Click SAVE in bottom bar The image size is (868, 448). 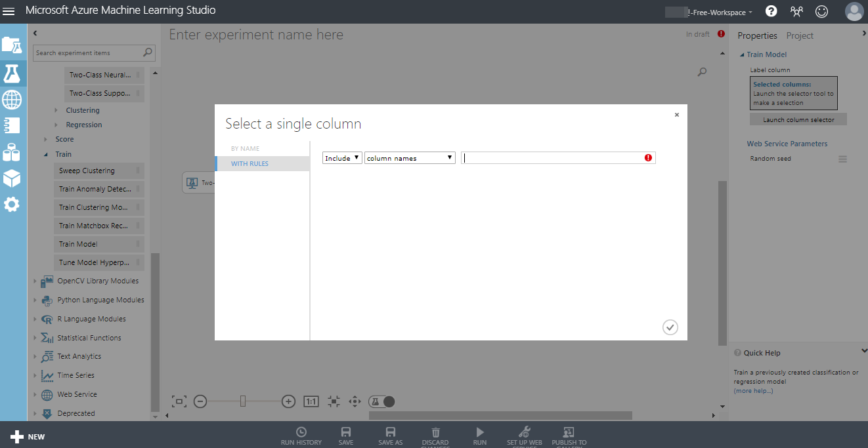click(x=346, y=436)
